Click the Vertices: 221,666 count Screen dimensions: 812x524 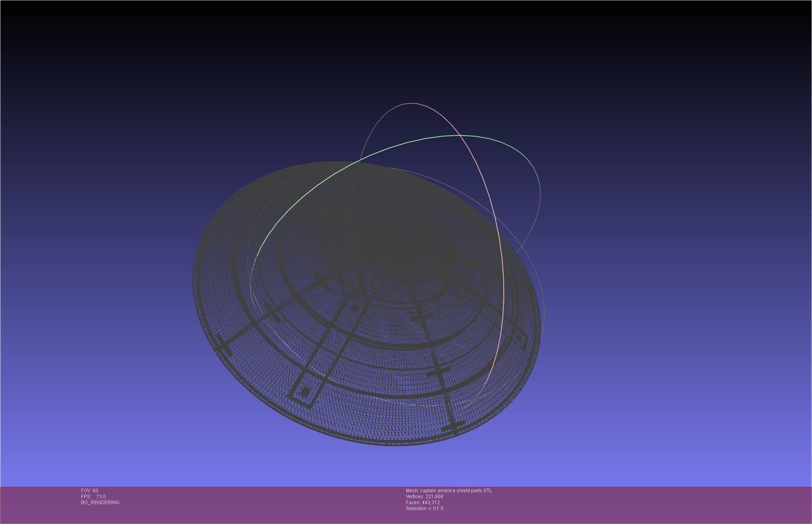tap(424, 497)
